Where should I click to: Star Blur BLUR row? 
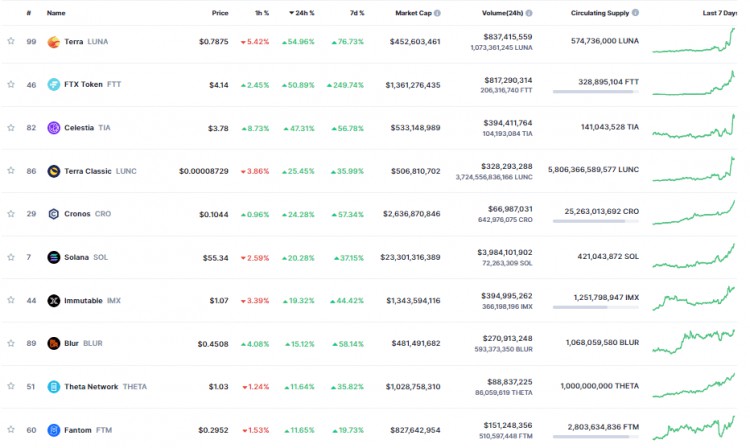click(x=11, y=343)
